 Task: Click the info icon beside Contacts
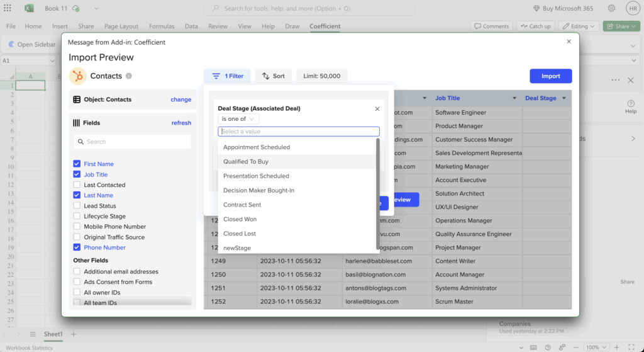pyautogui.click(x=129, y=76)
